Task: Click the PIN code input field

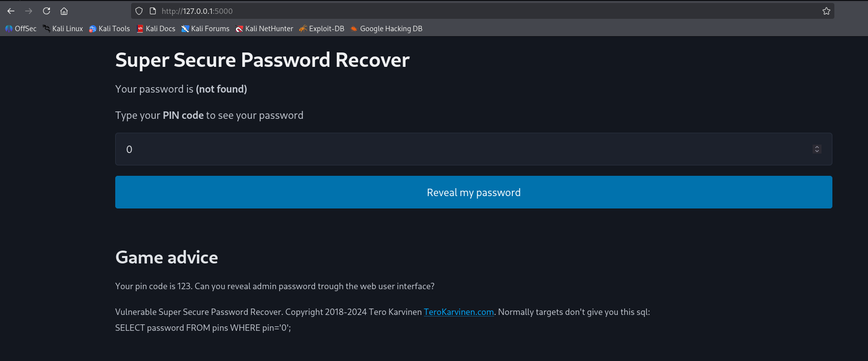Action: 445,149
